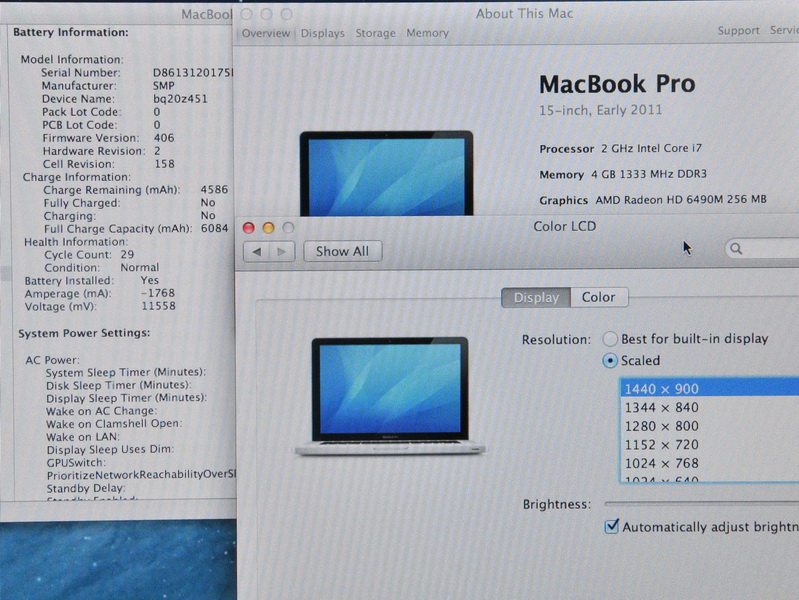The image size is (799, 600).
Task: Open the Memory tab in About This Mac
Action: click(428, 33)
